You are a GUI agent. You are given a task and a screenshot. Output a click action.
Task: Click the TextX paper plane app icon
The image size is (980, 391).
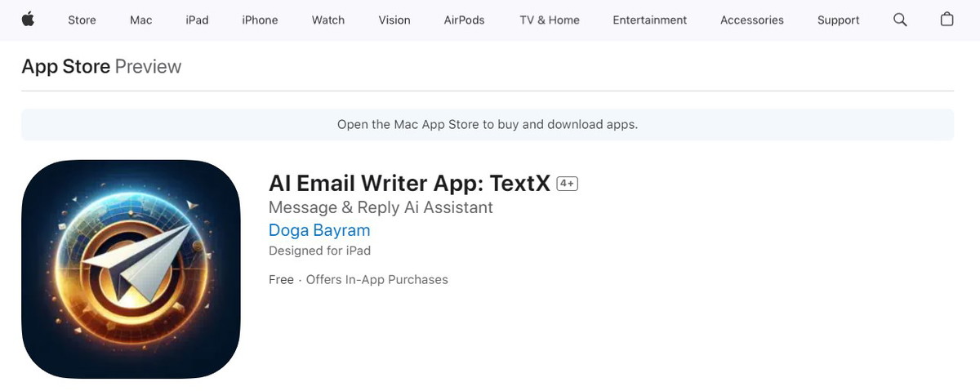coord(131,269)
